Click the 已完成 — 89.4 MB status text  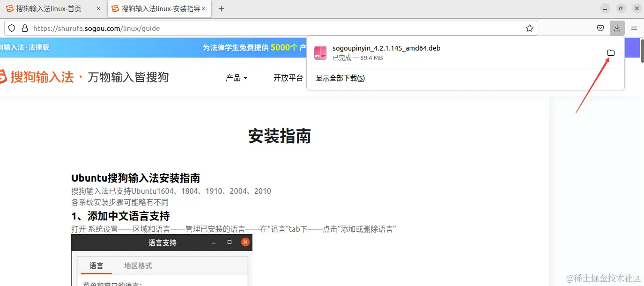tap(358, 58)
